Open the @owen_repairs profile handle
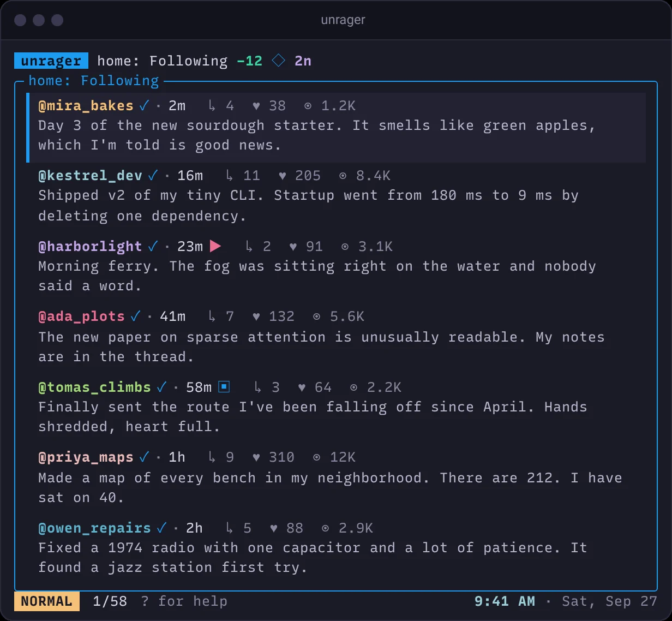 click(x=94, y=528)
